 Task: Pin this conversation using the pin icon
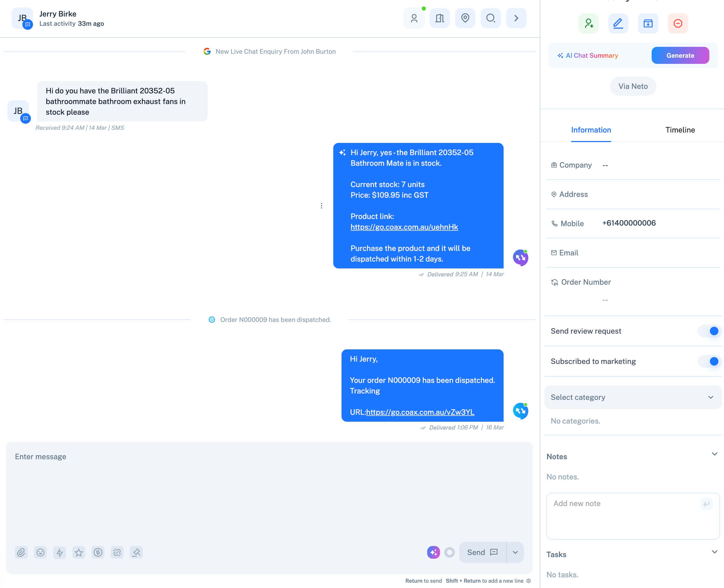click(x=136, y=552)
